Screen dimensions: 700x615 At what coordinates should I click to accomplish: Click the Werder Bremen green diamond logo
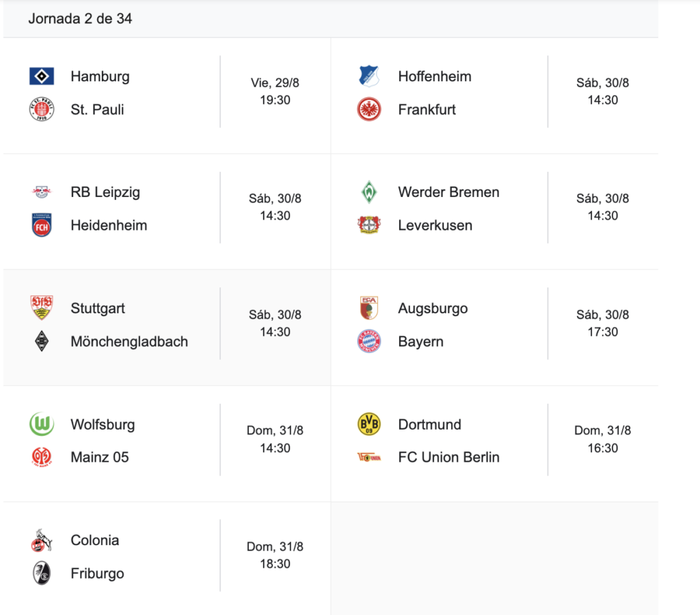coord(369,192)
